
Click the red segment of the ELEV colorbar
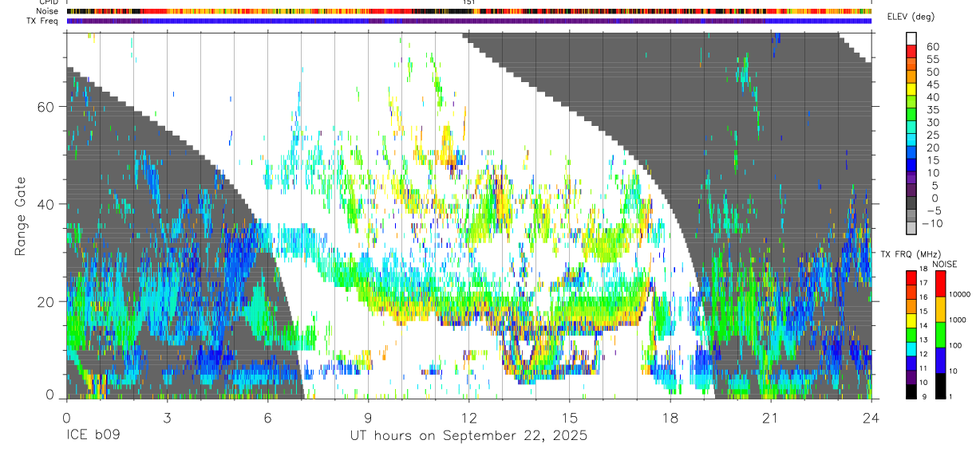[911, 52]
